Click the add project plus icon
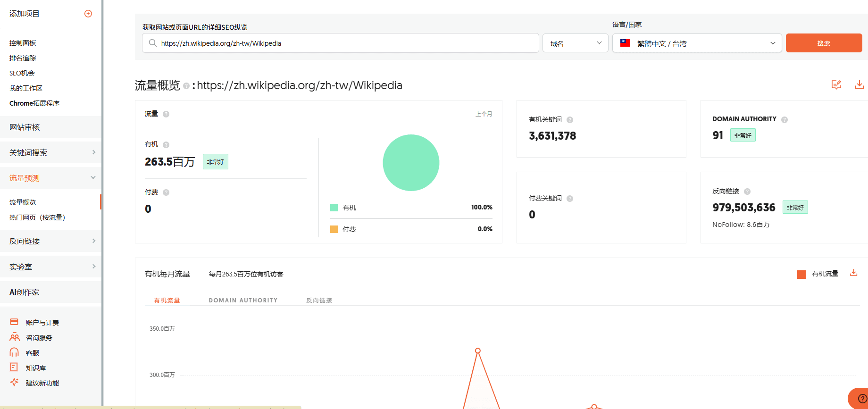Viewport: 868px width, 409px height. point(88,14)
